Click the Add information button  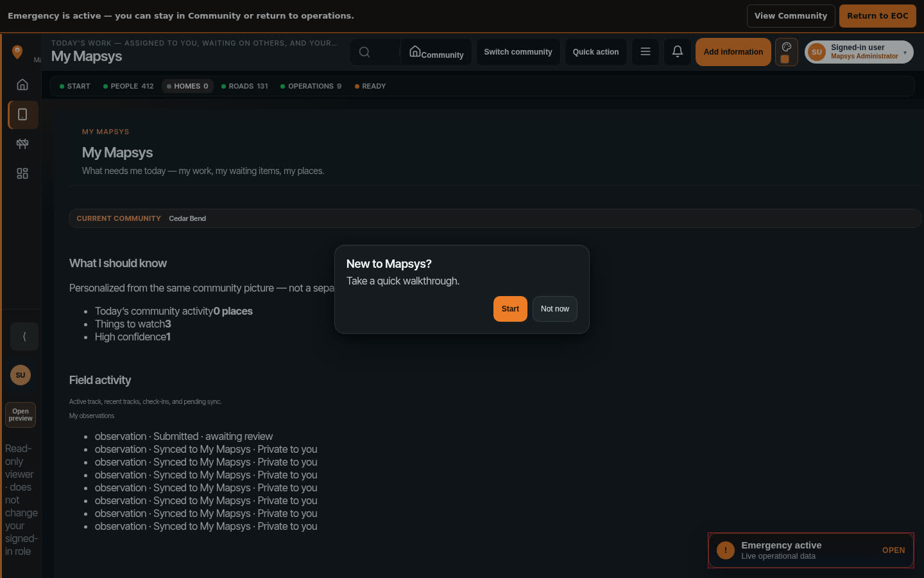click(733, 52)
